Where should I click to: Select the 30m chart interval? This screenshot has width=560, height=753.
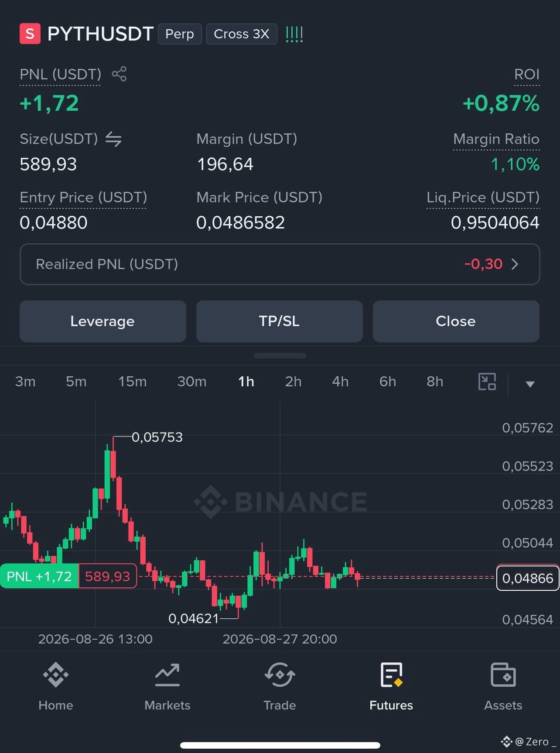pyautogui.click(x=192, y=382)
